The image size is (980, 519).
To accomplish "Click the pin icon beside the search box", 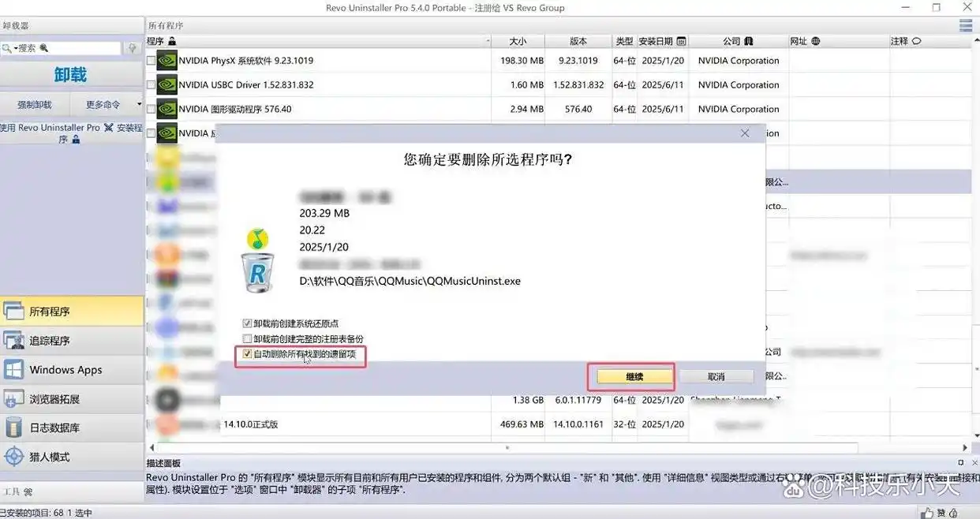I will [x=133, y=48].
